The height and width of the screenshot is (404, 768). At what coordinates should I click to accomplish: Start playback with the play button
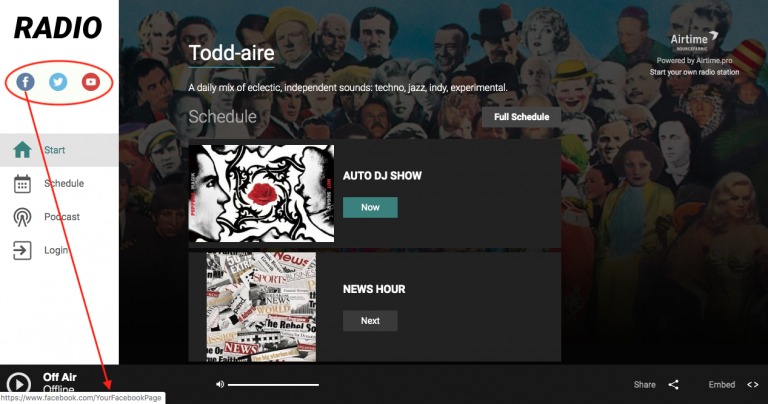(x=19, y=383)
